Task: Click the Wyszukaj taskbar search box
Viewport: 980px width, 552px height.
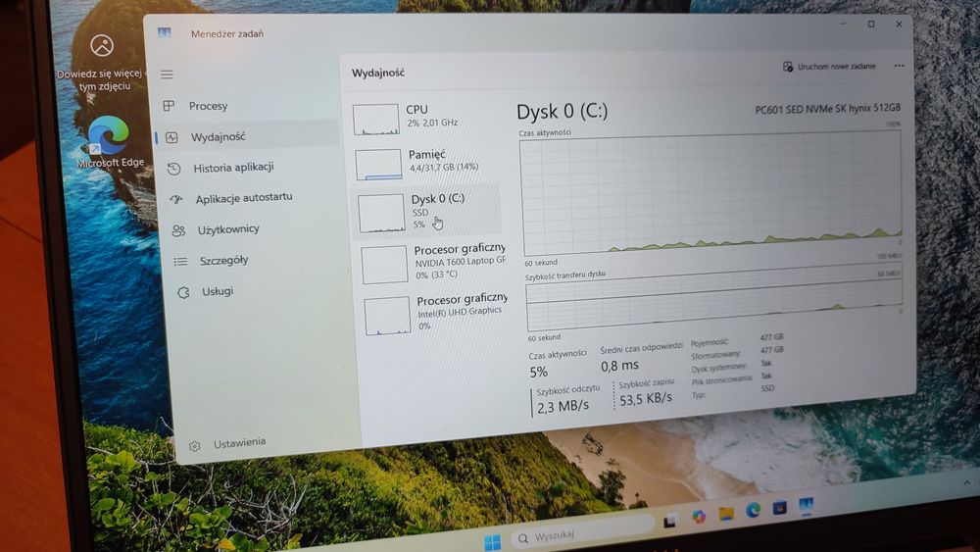Action: (x=581, y=534)
